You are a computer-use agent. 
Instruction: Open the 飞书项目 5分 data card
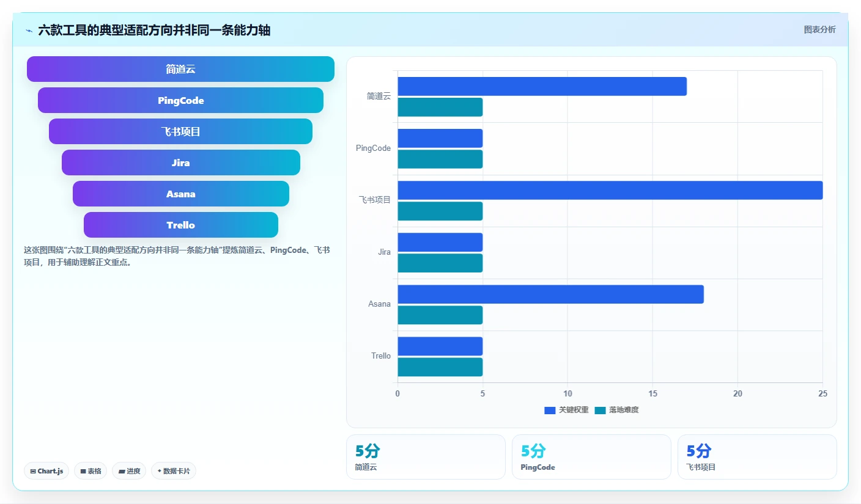tap(757, 457)
